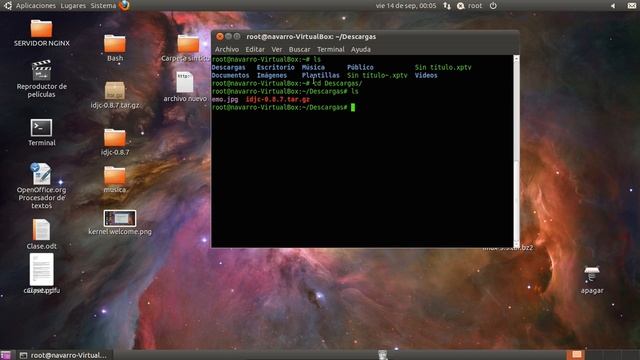Open the terminal Ver menu
Viewport: 640px width, 360px height.
pyautogui.click(x=277, y=49)
